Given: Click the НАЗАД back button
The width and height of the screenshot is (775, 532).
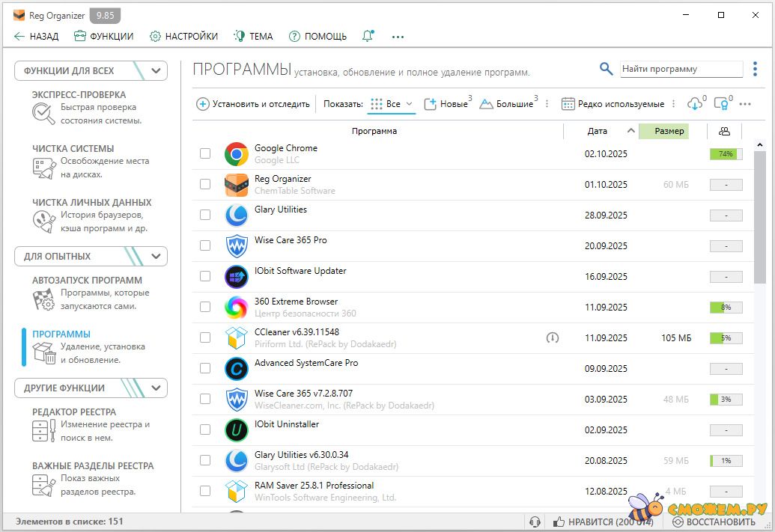Looking at the screenshot, I should coord(36,36).
